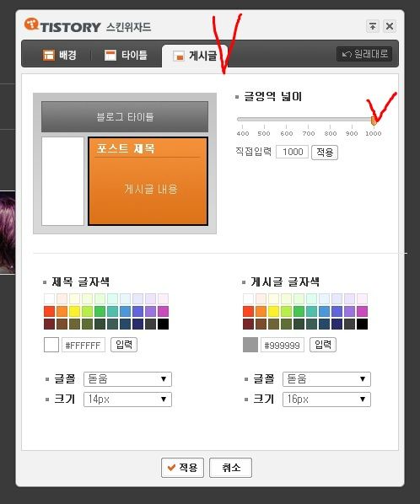420x504 pixels.
Task: Switch to the 배경 tab
Action: [59, 55]
